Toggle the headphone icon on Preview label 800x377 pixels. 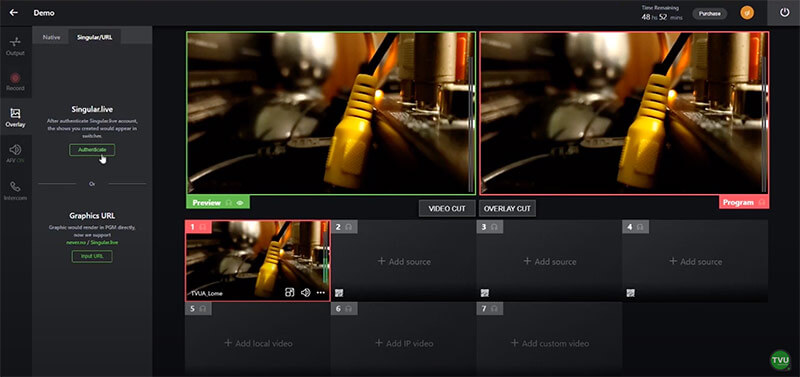point(229,203)
